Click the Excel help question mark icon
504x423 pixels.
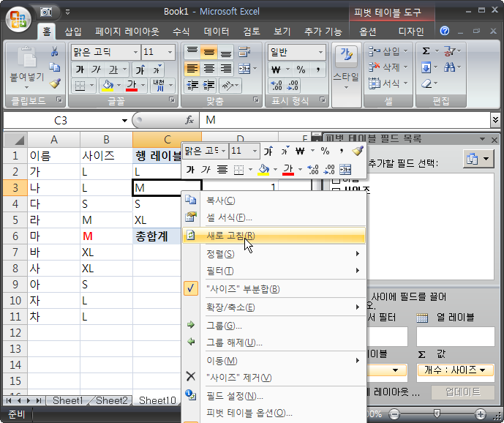pos(445,31)
